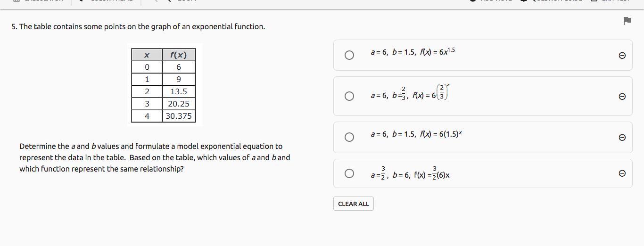
Task: Select radio button for f(x) = 6x^1.5
Action: point(349,55)
